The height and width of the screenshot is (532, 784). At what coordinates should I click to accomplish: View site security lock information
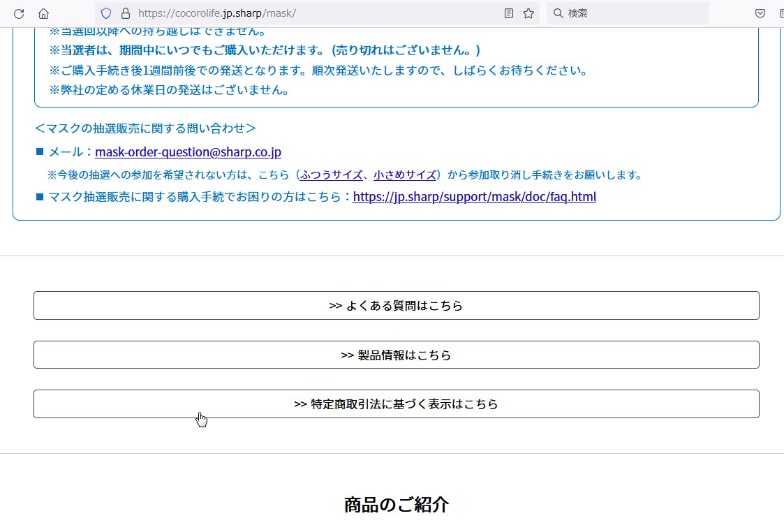coord(126,13)
